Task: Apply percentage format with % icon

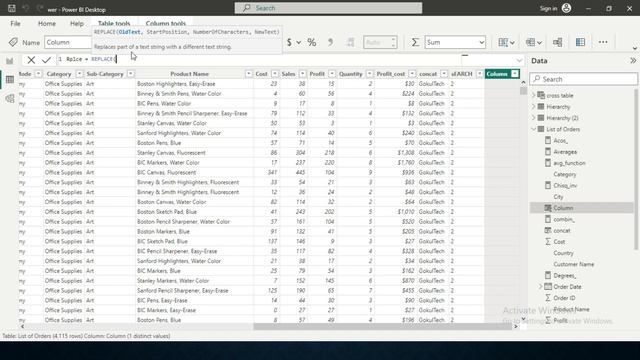Action: pyautogui.click(x=312, y=42)
